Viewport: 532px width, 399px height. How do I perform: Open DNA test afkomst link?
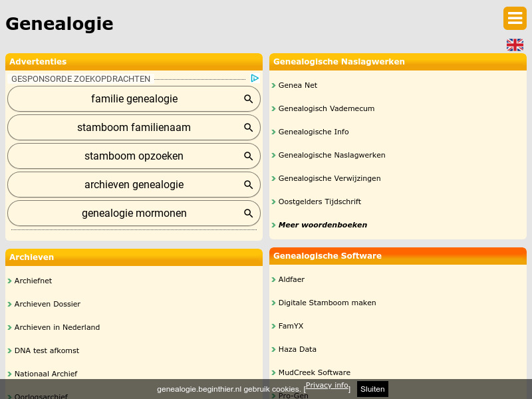click(47, 351)
